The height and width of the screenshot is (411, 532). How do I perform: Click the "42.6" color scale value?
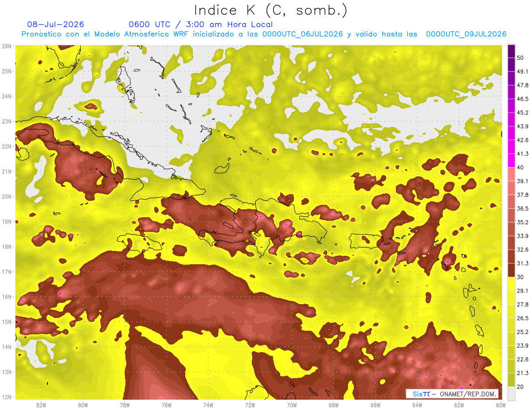(x=522, y=140)
